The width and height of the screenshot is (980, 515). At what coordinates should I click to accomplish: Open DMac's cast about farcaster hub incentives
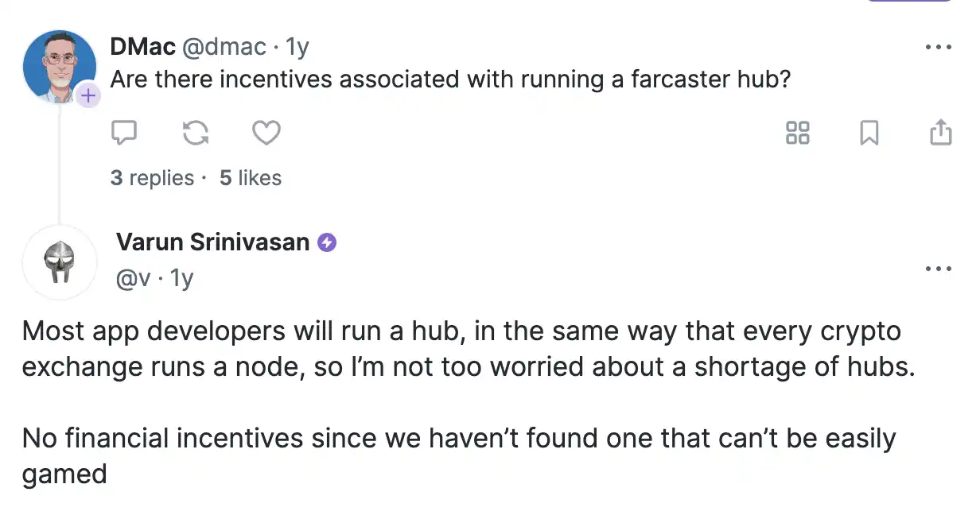[449, 80]
